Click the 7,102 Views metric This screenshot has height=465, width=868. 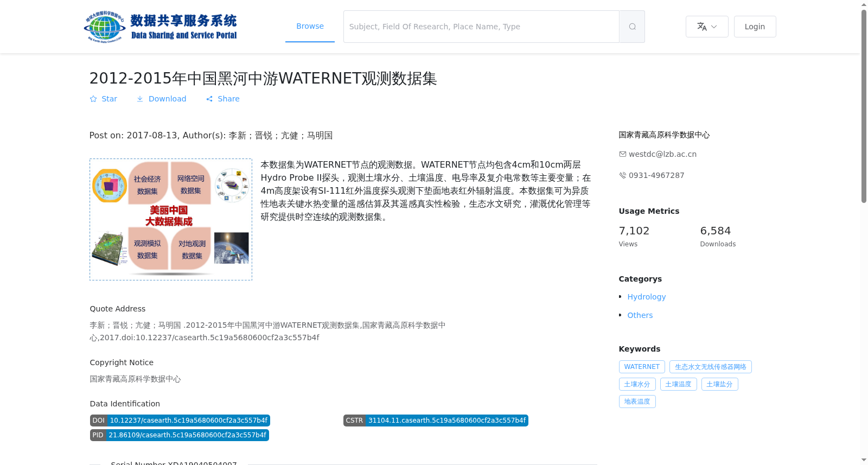coord(634,236)
